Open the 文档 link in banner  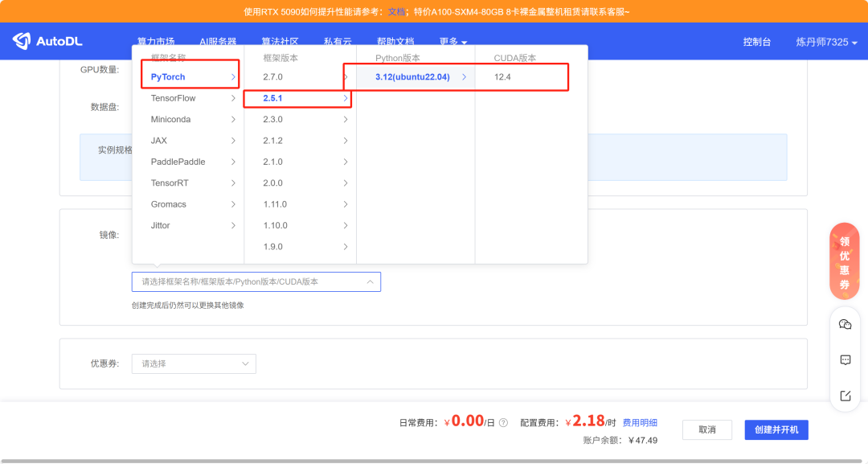pos(395,11)
